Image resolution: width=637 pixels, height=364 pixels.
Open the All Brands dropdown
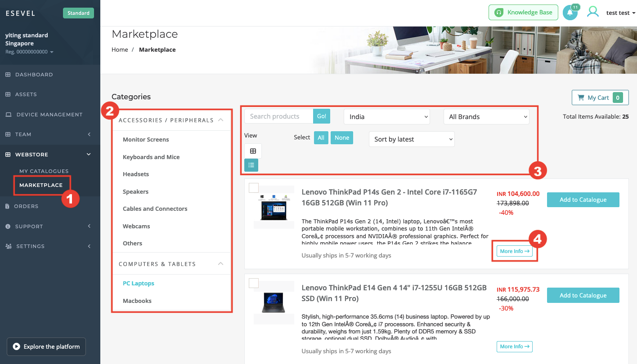(x=486, y=116)
